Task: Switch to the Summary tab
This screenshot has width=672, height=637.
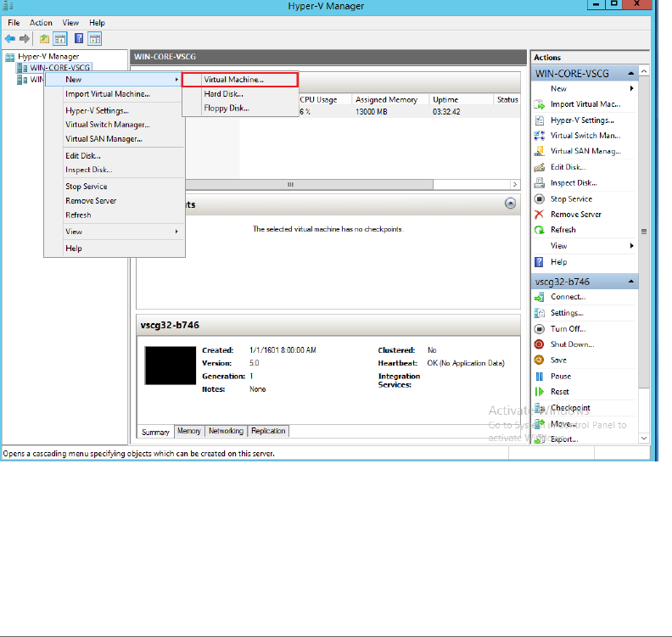Action: (155, 432)
